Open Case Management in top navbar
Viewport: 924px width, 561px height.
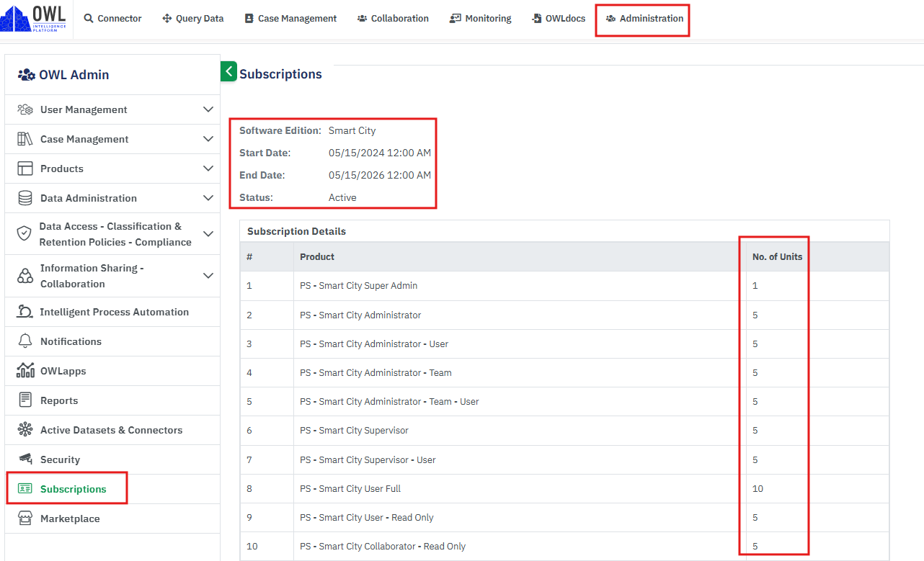point(290,19)
